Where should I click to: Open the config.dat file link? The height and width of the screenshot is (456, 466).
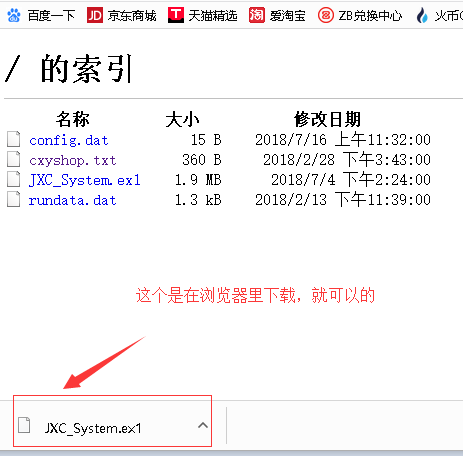69,140
